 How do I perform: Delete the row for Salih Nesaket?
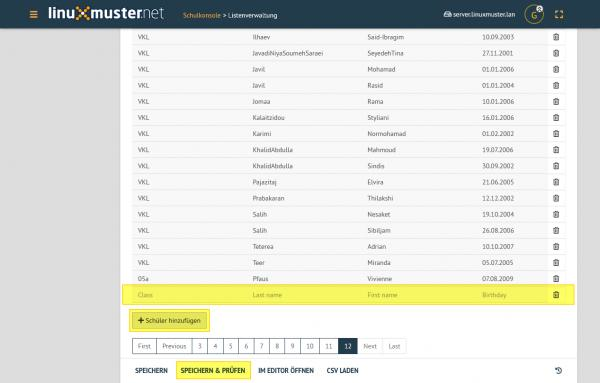(x=556, y=214)
